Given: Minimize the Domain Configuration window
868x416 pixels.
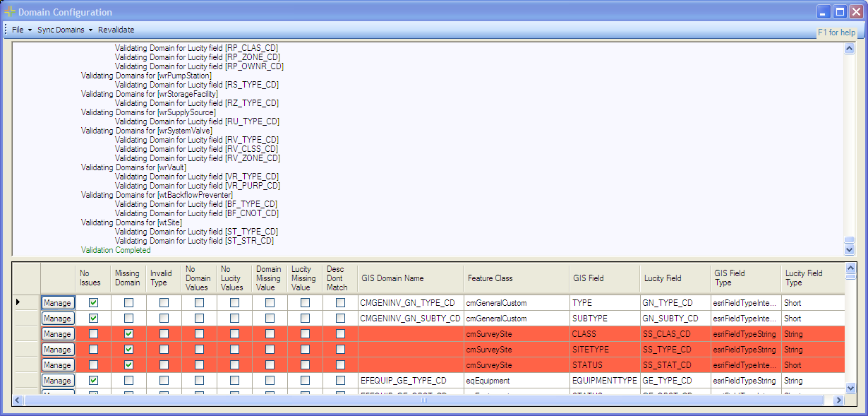Looking at the screenshot, I should pos(824,12).
